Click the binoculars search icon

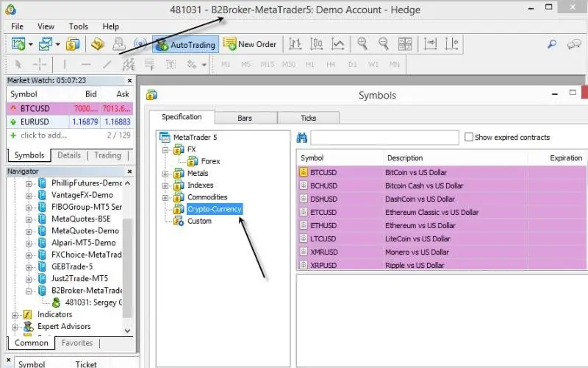tap(302, 138)
